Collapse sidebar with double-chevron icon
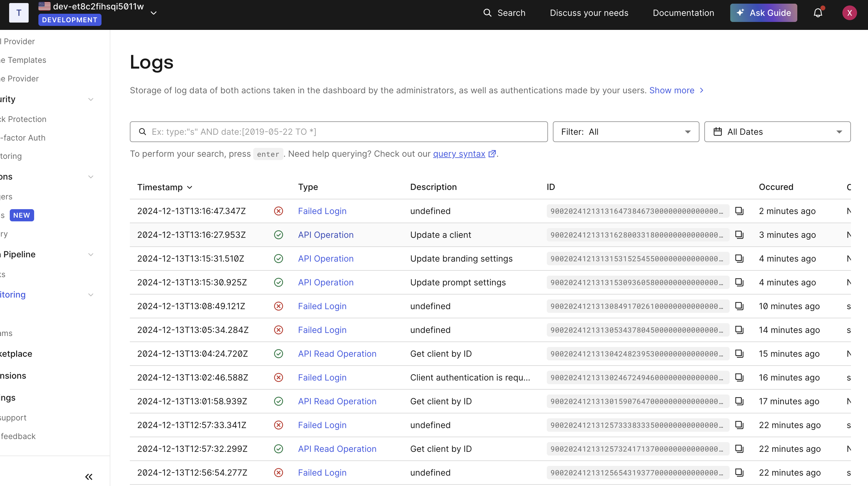 (x=89, y=477)
